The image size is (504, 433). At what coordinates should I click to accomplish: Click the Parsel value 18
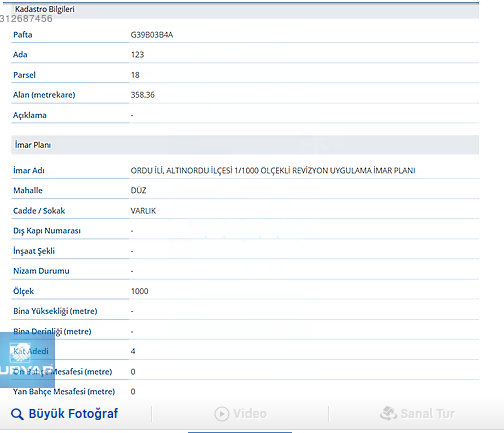point(135,75)
